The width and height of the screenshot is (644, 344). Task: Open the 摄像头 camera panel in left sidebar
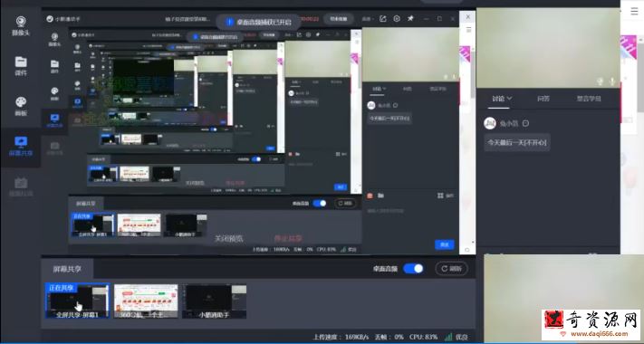pos(21,26)
